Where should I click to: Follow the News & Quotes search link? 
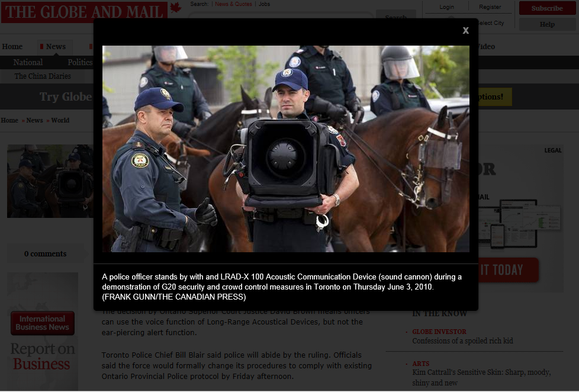233,4
